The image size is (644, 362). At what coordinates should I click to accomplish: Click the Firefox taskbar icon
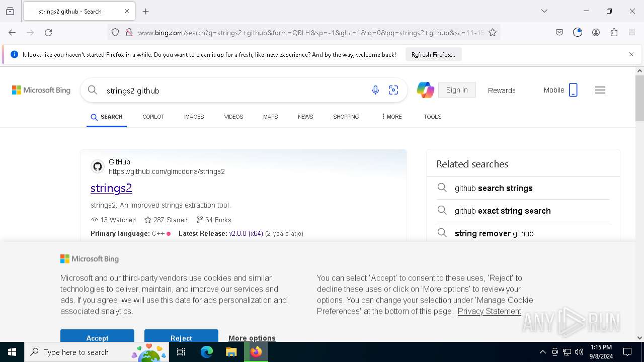click(x=256, y=352)
